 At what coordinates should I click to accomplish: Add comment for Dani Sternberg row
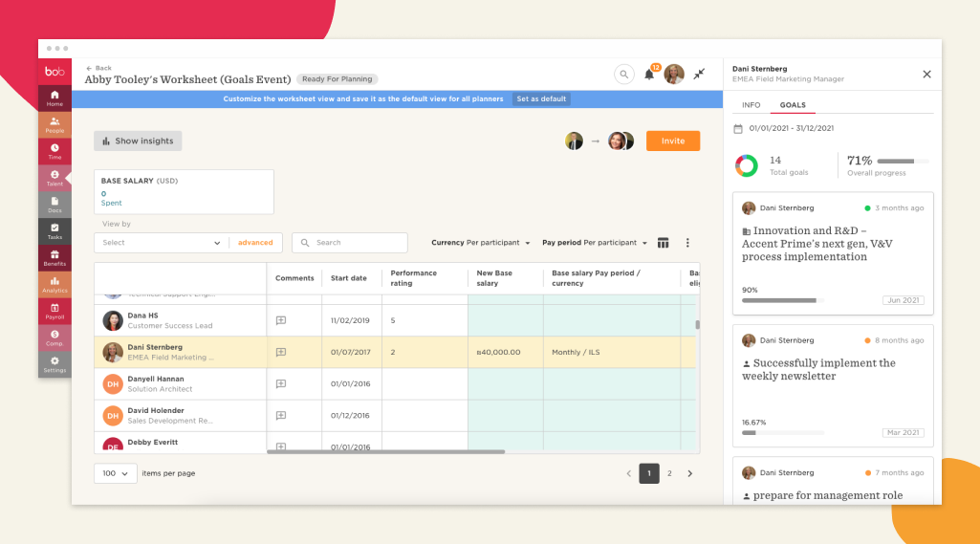pyautogui.click(x=281, y=352)
